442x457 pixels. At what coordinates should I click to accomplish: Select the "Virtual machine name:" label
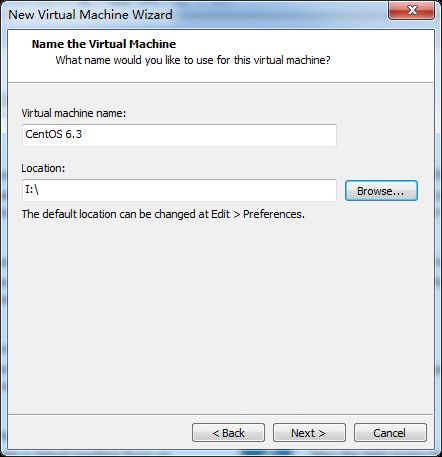[74, 113]
